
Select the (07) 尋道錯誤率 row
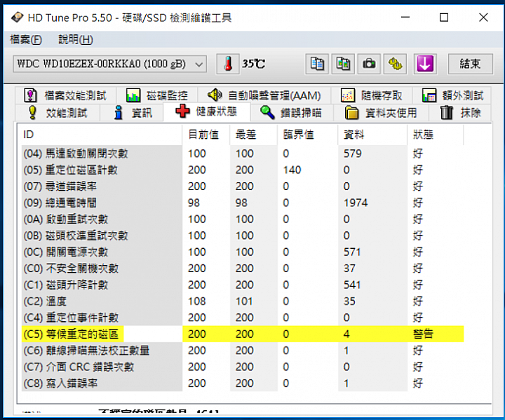[243, 187]
